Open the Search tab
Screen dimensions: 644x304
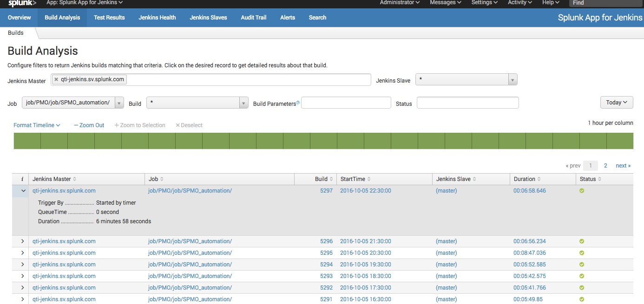pos(317,18)
